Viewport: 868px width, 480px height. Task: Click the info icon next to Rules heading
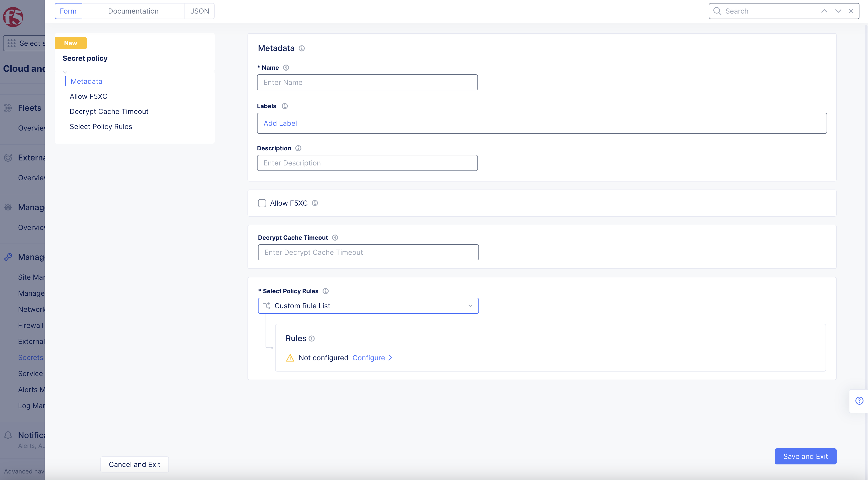click(312, 339)
